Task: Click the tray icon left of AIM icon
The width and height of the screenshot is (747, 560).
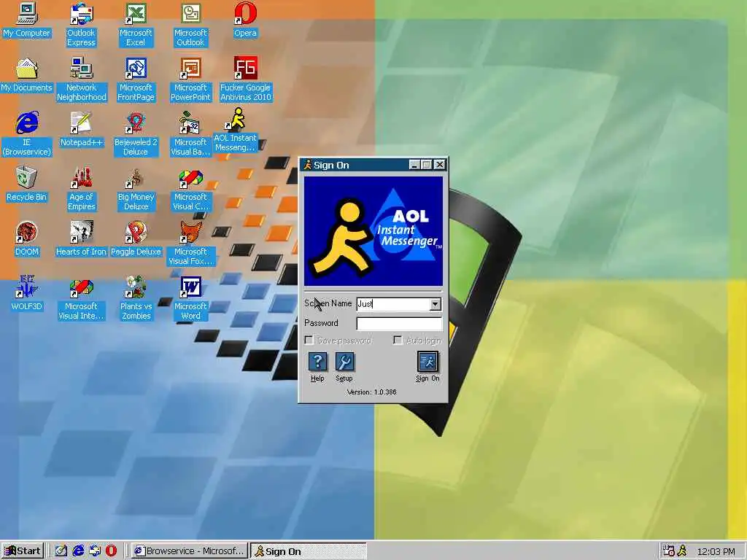Action: (669, 551)
